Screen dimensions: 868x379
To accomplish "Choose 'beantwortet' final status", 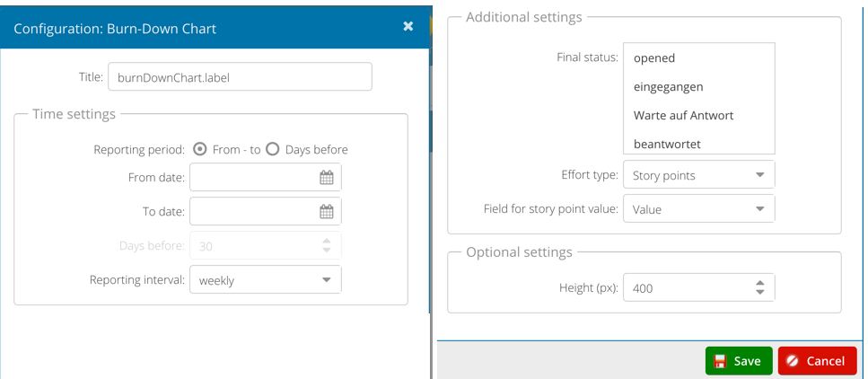I will pos(667,144).
